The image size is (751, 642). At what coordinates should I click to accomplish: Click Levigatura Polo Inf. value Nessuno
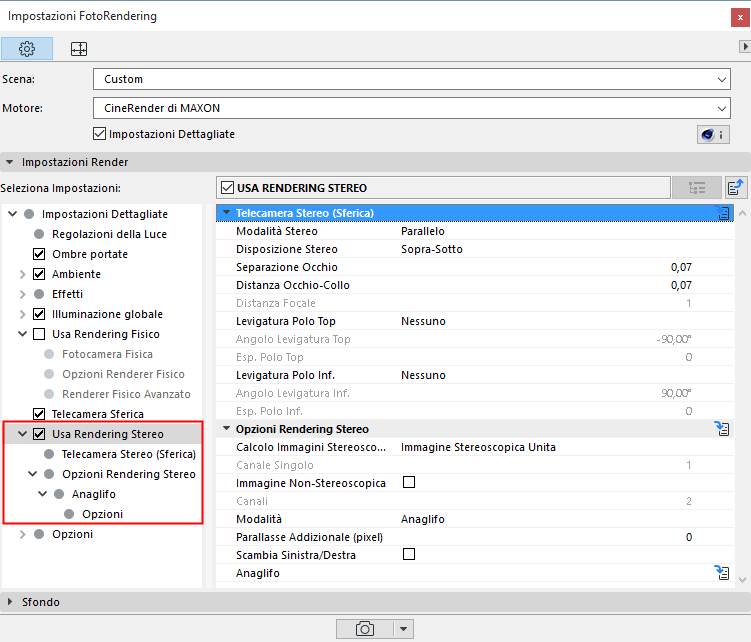(423, 375)
